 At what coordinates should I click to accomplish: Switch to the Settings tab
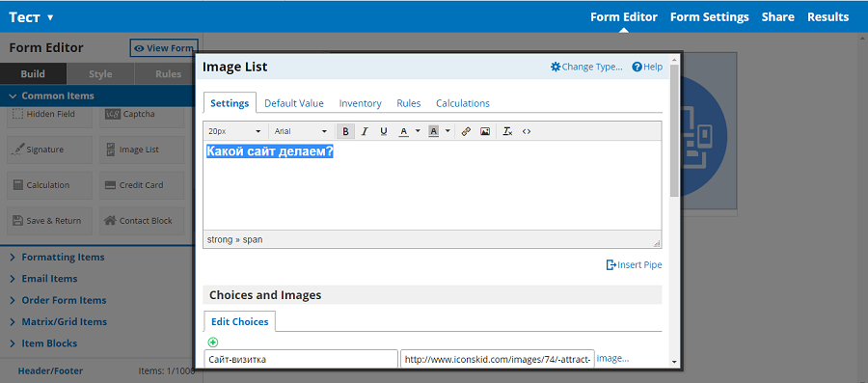pos(230,103)
